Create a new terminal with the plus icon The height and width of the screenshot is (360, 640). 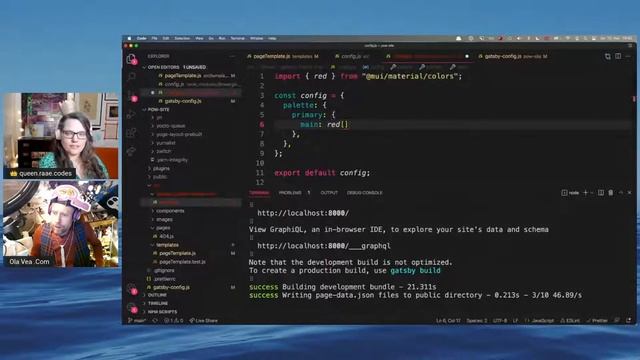[585, 193]
